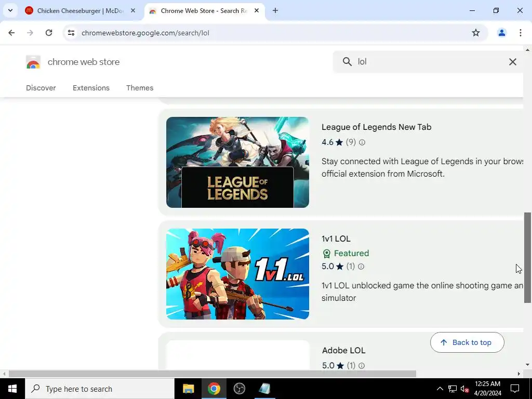This screenshot has width=532, height=399.
Task: Click the taskbar search box
Action: pyautogui.click(x=100, y=389)
